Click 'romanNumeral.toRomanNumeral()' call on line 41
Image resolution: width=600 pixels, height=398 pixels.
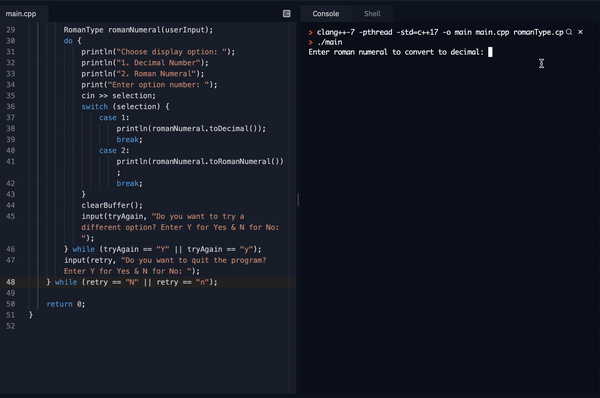216,161
